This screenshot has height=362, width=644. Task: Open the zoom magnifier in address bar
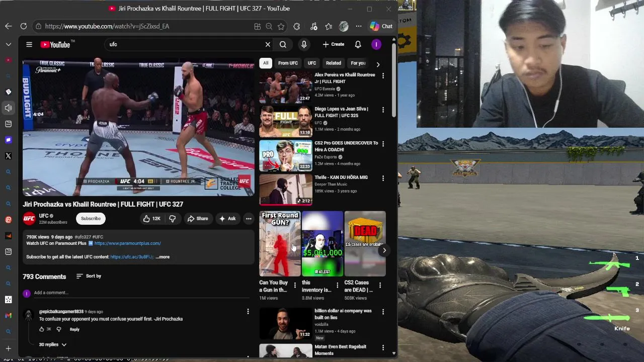[269, 26]
